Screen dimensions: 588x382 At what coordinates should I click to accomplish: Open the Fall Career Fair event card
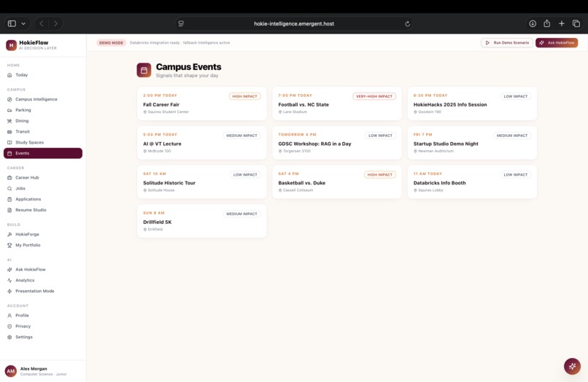[202, 104]
